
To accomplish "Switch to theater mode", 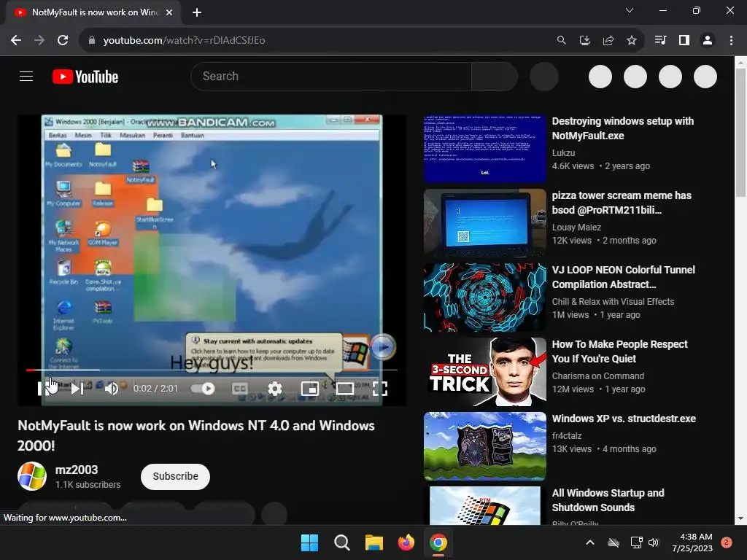I will (344, 389).
